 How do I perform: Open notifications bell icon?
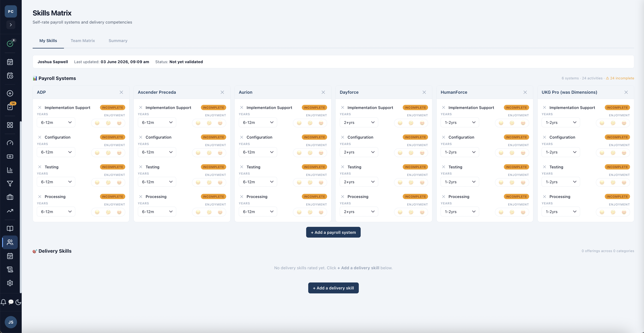point(4,302)
